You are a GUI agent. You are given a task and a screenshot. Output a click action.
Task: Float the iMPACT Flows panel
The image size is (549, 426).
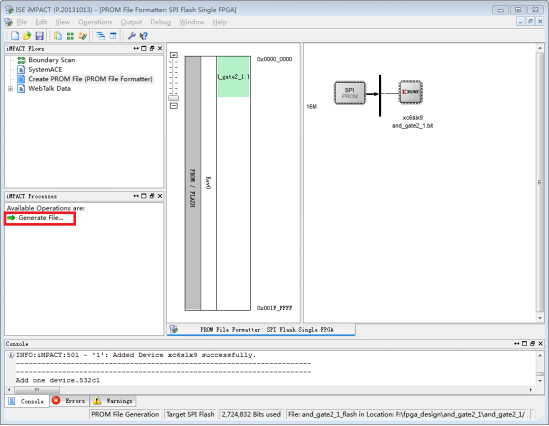(x=152, y=48)
